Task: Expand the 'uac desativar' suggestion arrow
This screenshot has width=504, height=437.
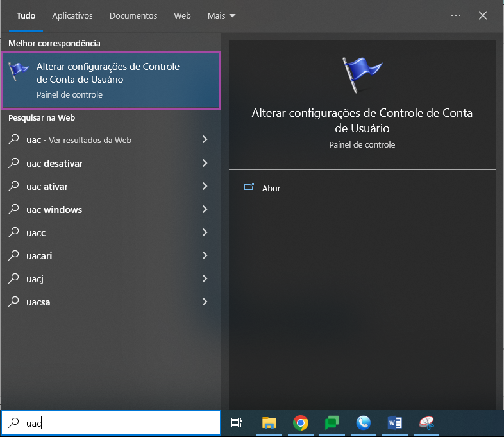Action: click(205, 163)
